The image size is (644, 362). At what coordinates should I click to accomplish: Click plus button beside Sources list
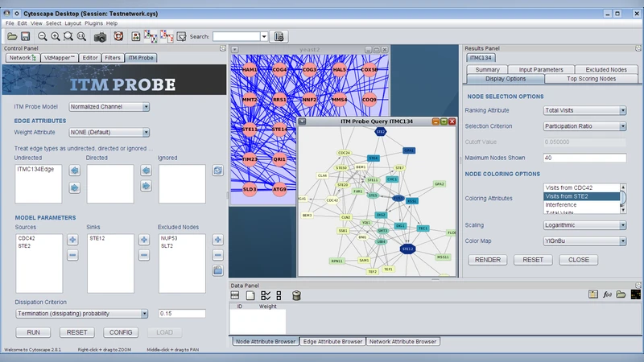[72, 240]
